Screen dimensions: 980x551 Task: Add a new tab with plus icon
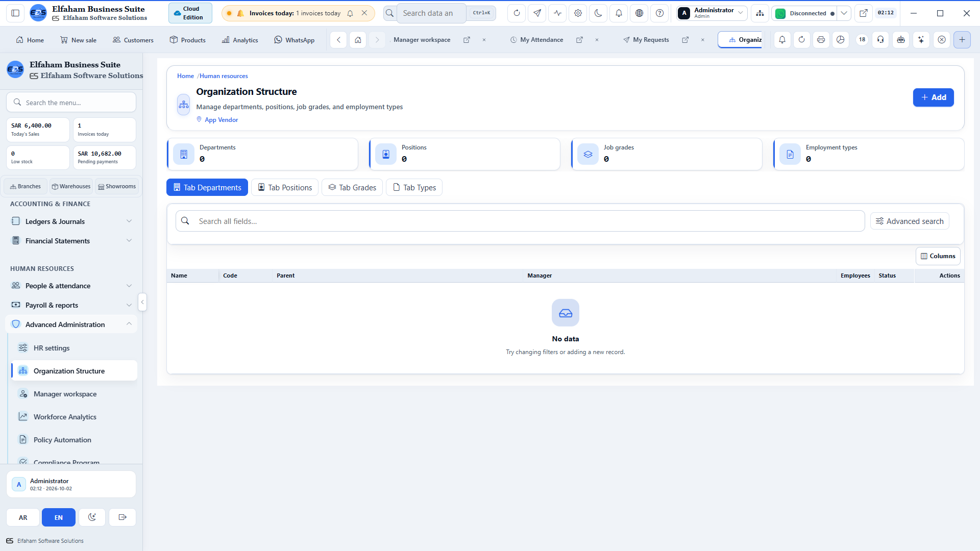[x=962, y=40]
